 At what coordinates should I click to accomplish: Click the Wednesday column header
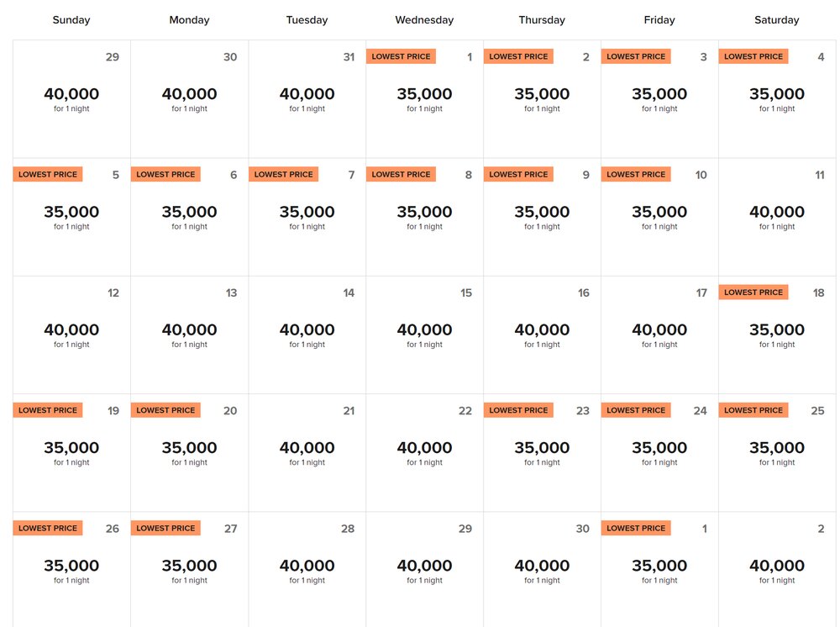[x=423, y=19]
